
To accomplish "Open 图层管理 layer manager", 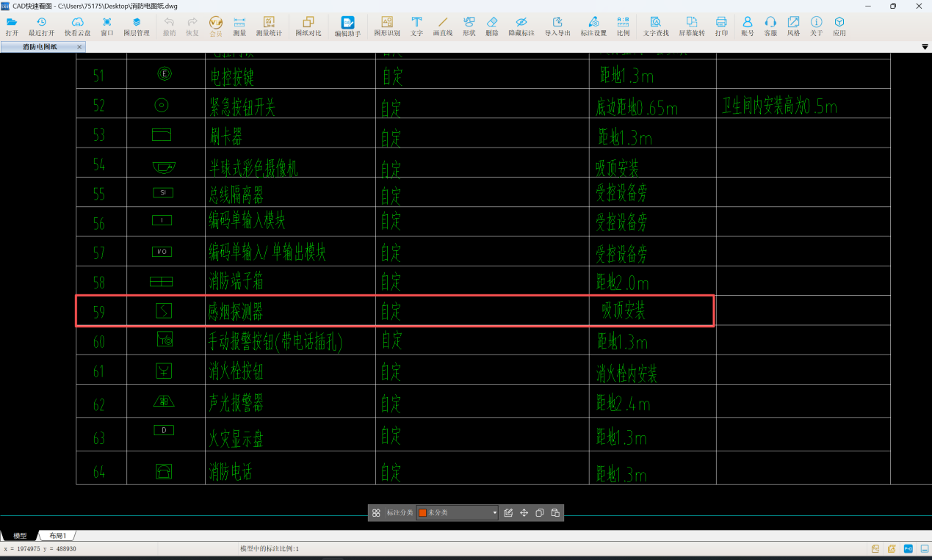I will (x=137, y=26).
